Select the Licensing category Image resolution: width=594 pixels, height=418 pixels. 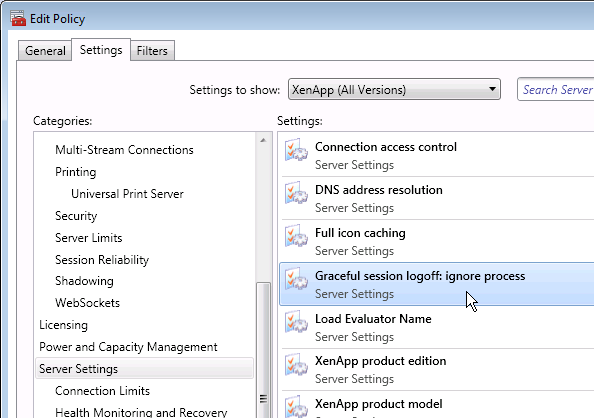(64, 325)
